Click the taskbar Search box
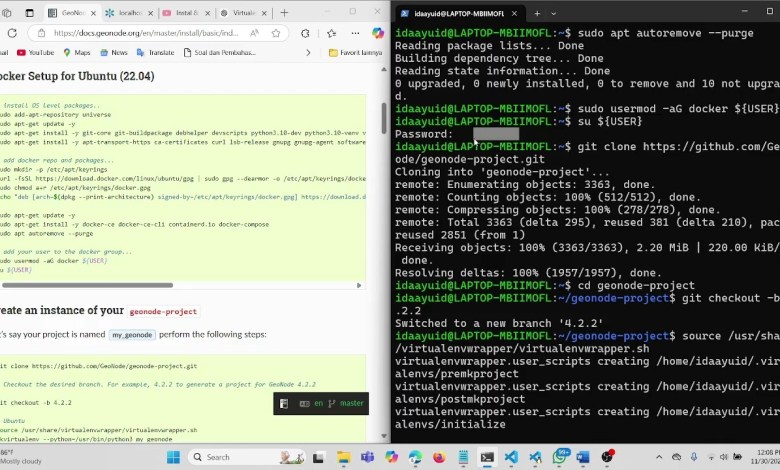The image size is (780, 470). (x=247, y=457)
